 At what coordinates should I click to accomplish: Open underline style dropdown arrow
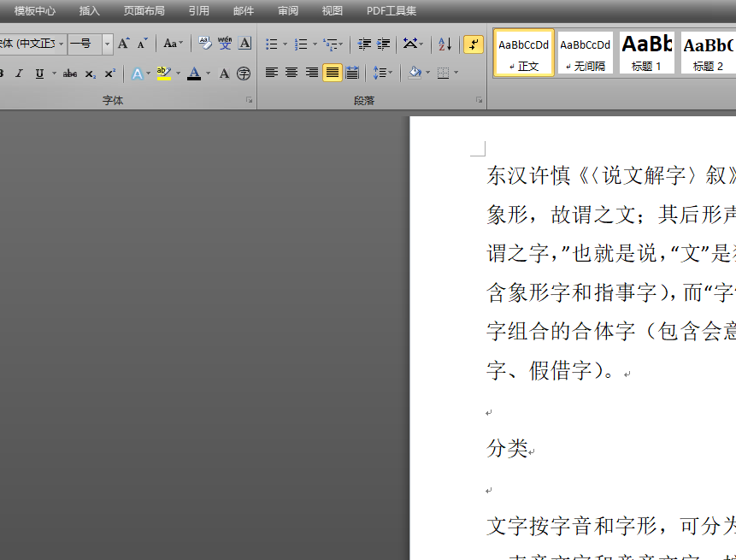coord(54,74)
